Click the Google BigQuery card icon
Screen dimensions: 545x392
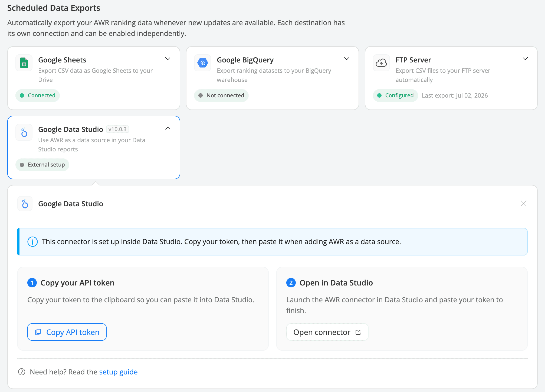pos(203,63)
